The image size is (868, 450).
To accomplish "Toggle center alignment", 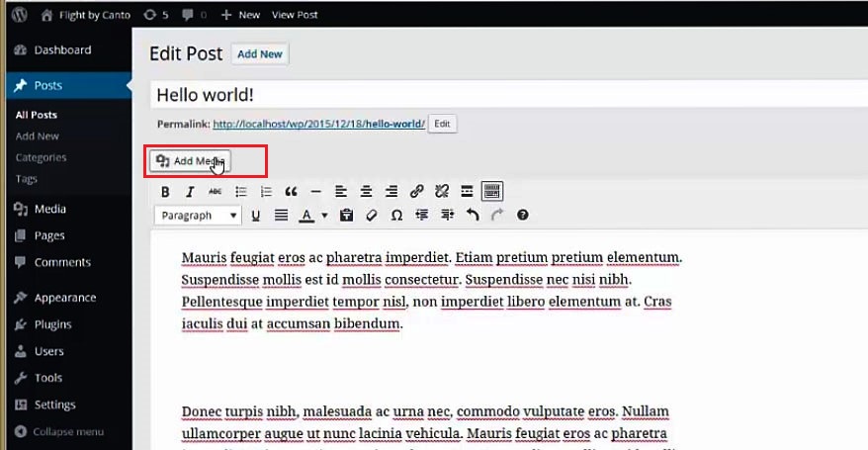I will point(366,191).
